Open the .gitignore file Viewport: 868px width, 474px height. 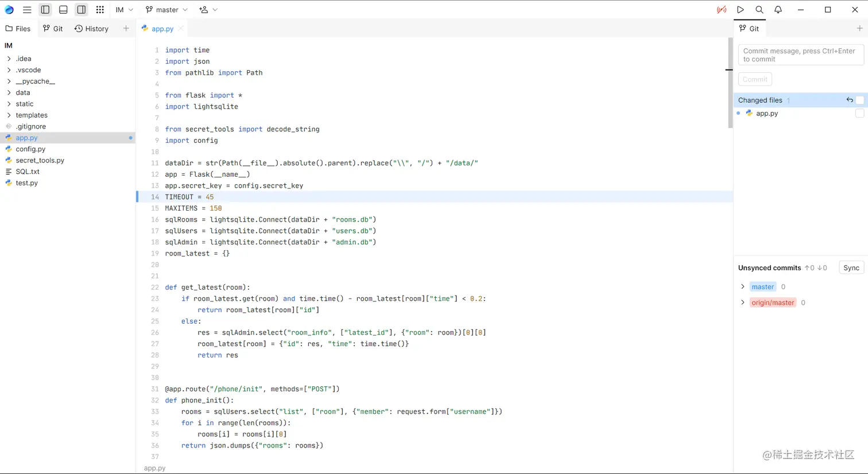pos(68,126)
